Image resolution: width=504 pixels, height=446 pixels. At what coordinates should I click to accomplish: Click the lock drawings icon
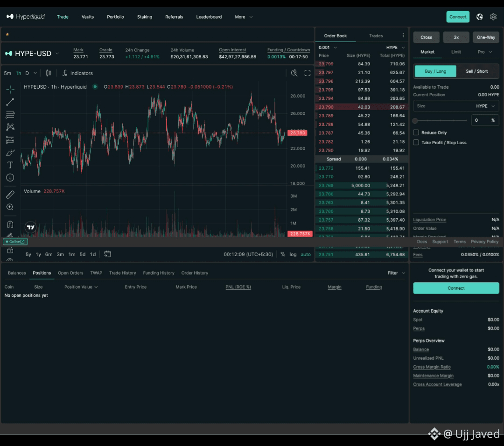click(x=10, y=251)
